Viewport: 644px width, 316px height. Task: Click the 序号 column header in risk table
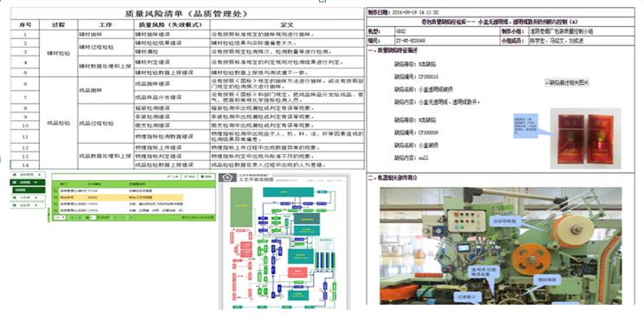coord(24,24)
